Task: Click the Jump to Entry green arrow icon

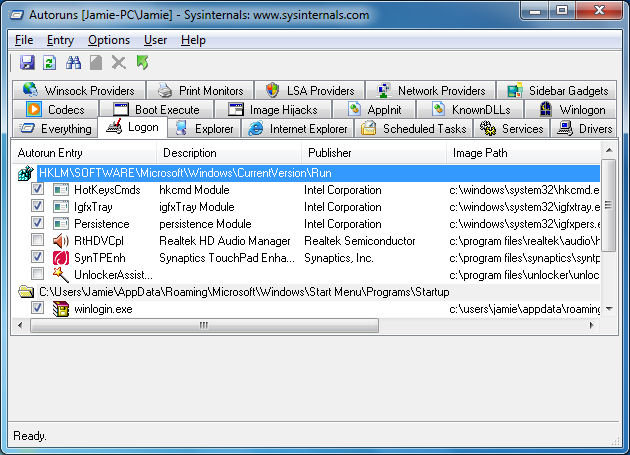Action: tap(142, 63)
